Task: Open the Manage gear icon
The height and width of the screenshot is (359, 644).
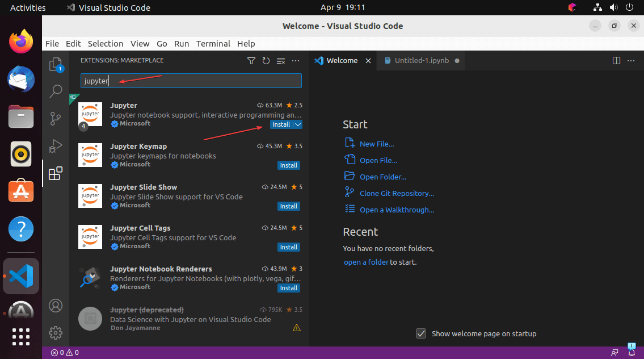Action: (56, 333)
